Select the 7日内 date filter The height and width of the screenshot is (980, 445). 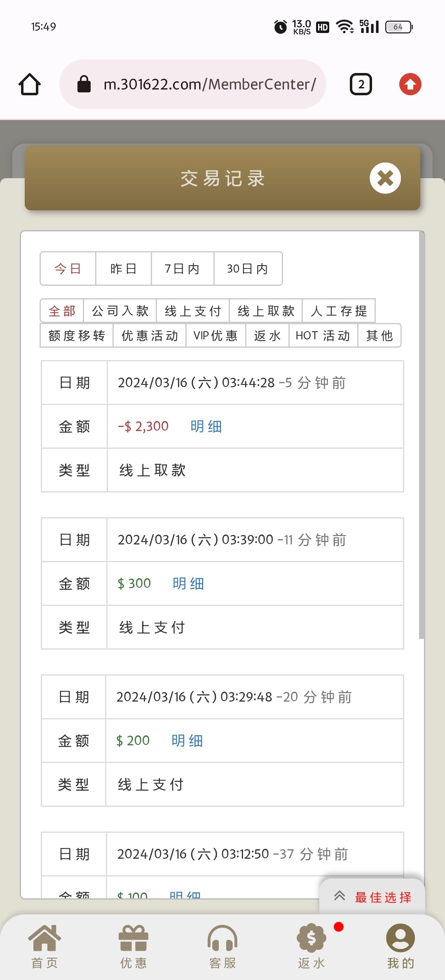(x=183, y=269)
